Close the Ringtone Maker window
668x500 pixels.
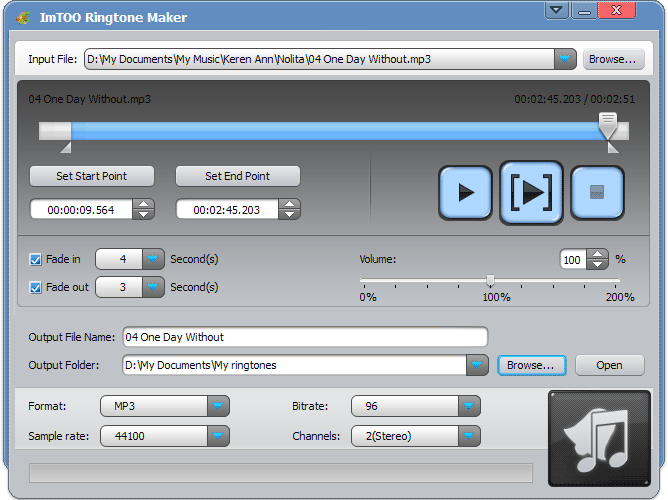click(617, 10)
